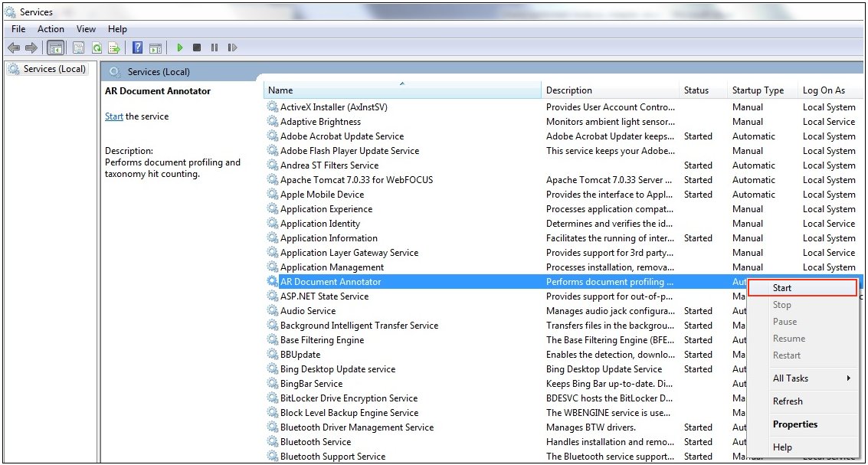Open the File menu

tap(18, 29)
